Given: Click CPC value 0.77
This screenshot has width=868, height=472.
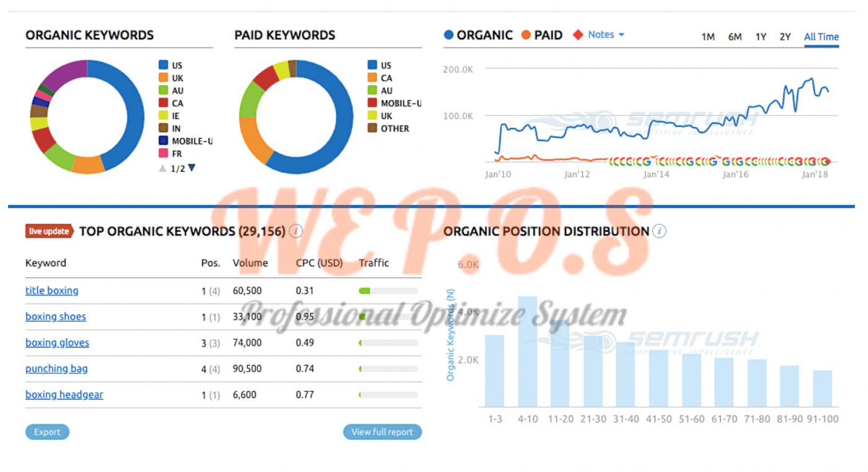Looking at the screenshot, I should [x=305, y=394].
